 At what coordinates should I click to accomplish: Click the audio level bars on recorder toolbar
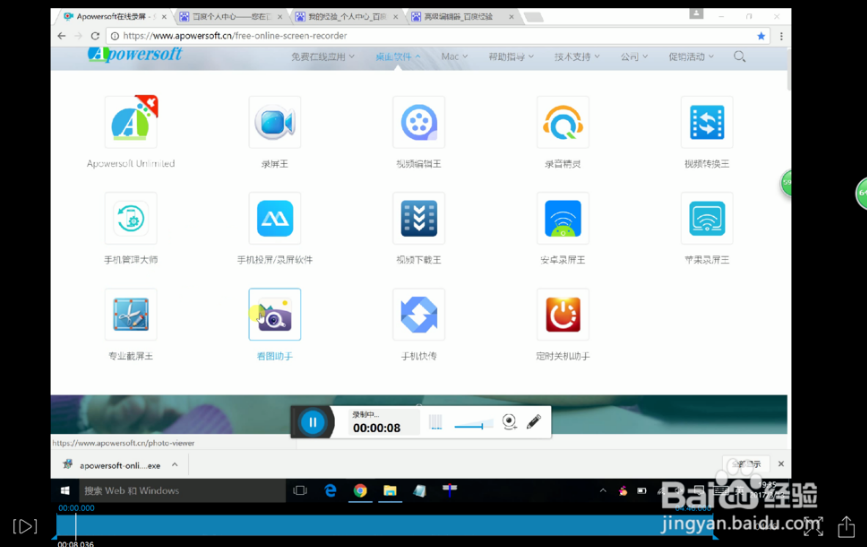click(x=436, y=423)
